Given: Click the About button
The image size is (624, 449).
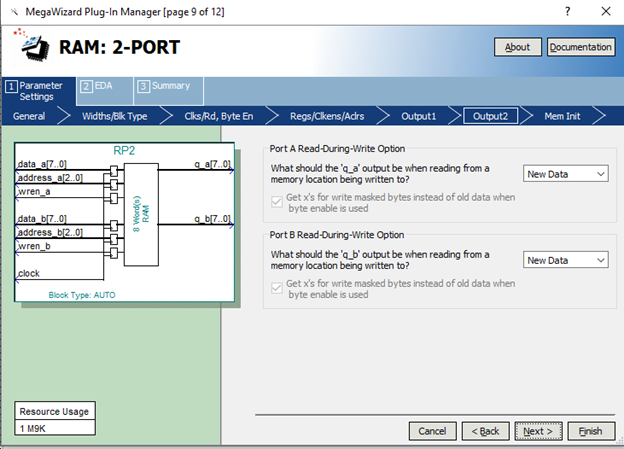Looking at the screenshot, I should click(x=517, y=47).
